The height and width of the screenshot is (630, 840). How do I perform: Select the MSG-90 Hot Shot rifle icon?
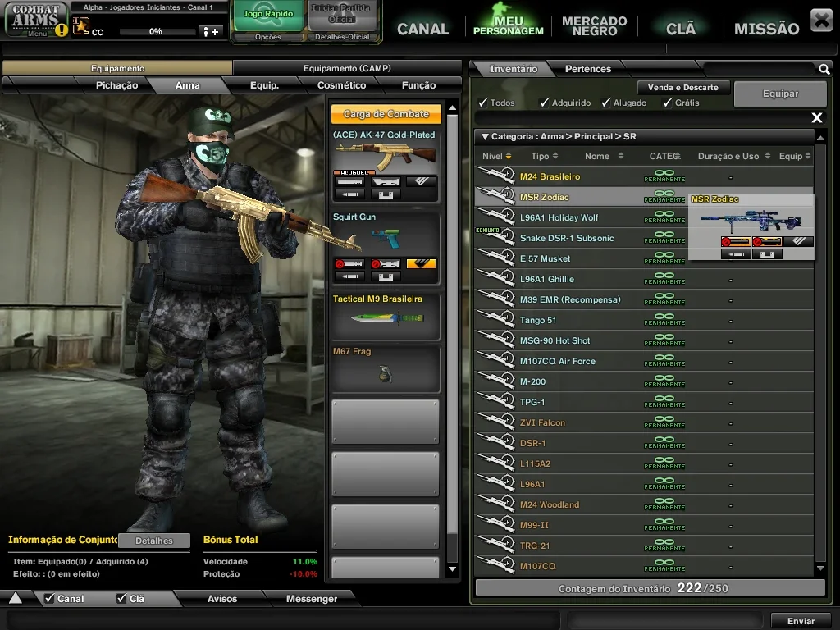(495, 340)
